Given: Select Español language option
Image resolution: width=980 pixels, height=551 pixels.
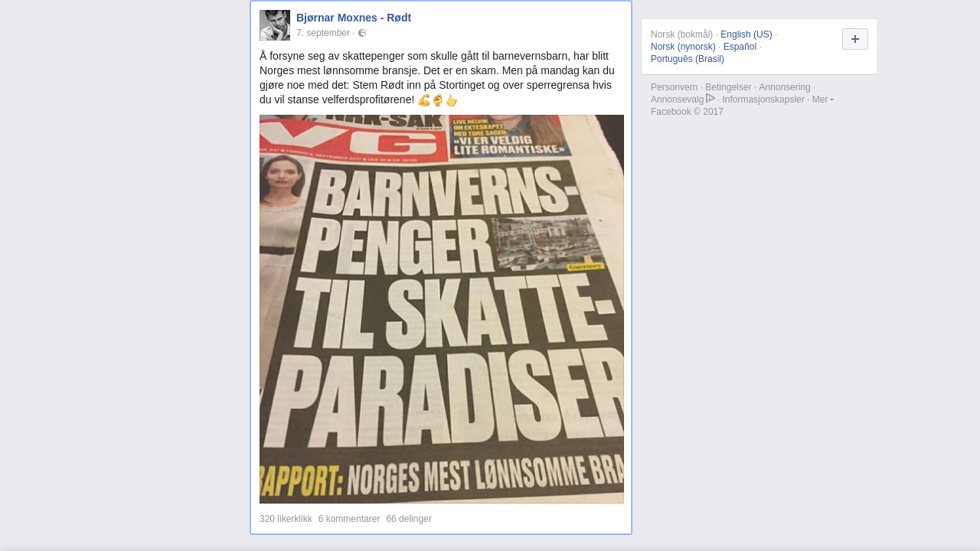Looking at the screenshot, I should coord(740,47).
